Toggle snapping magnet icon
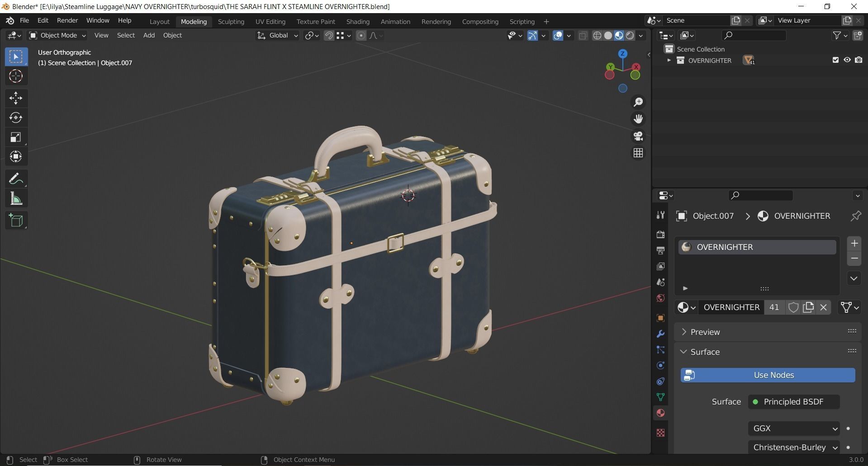The height and width of the screenshot is (466, 868). pos(329,35)
